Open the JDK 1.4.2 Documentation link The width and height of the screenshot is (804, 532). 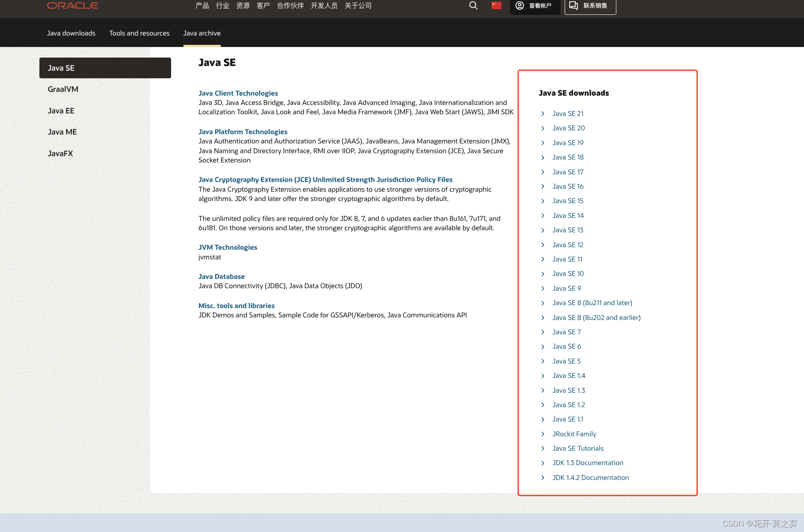(x=591, y=477)
